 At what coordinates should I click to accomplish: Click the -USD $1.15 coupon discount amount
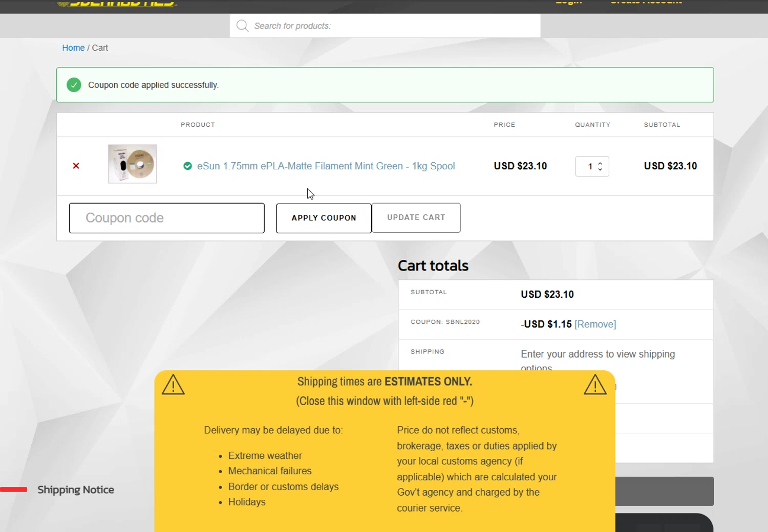click(546, 324)
